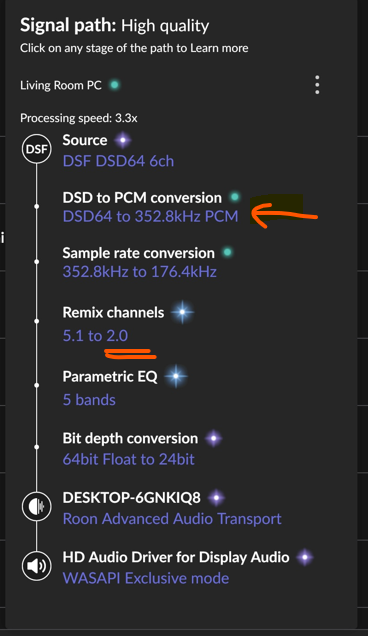Click the purple star icon beside Source
Screen dimensions: 368x636
pos(123,140)
